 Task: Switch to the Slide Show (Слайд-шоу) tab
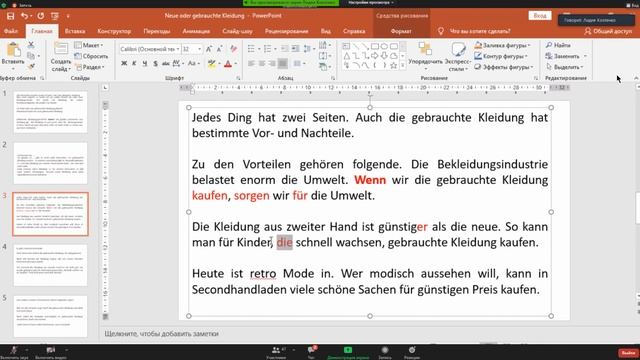tap(237, 31)
